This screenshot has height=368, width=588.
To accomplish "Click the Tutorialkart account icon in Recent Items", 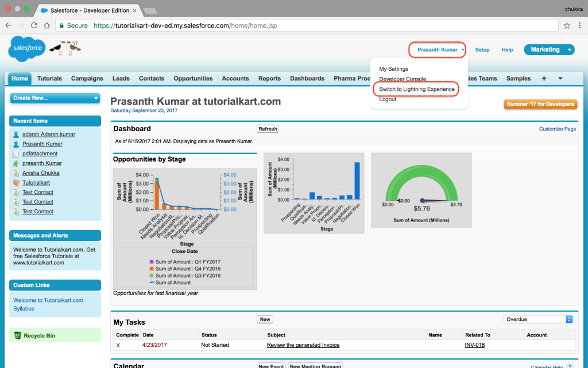I will (17, 183).
